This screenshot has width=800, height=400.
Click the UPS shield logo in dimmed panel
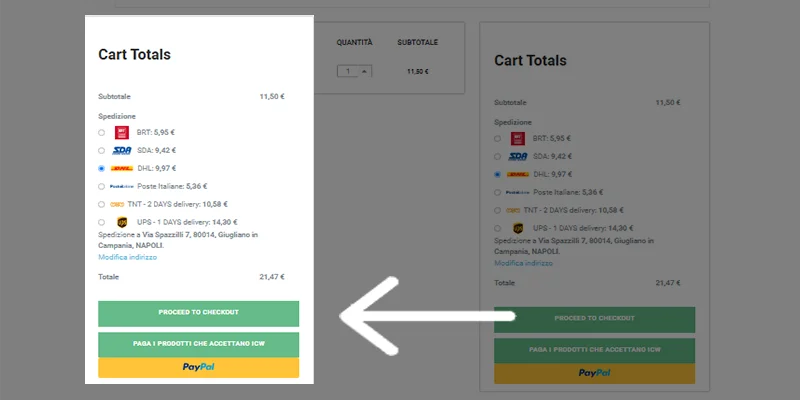coord(518,228)
